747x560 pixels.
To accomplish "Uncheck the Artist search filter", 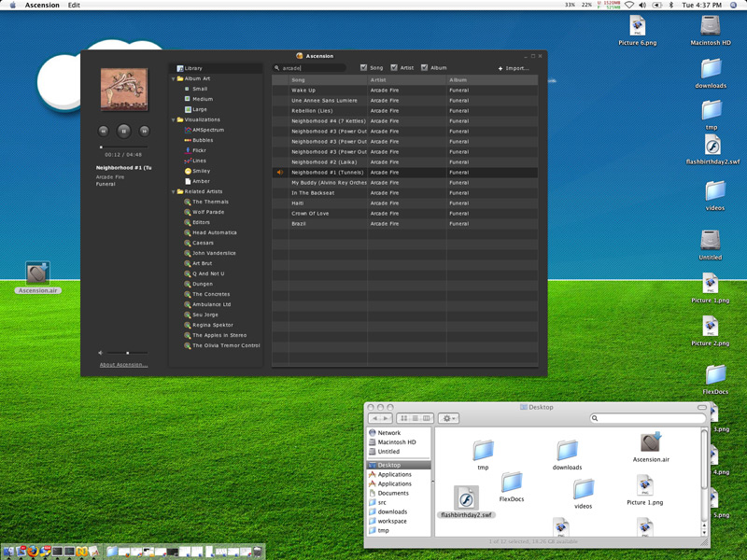I will tap(394, 67).
